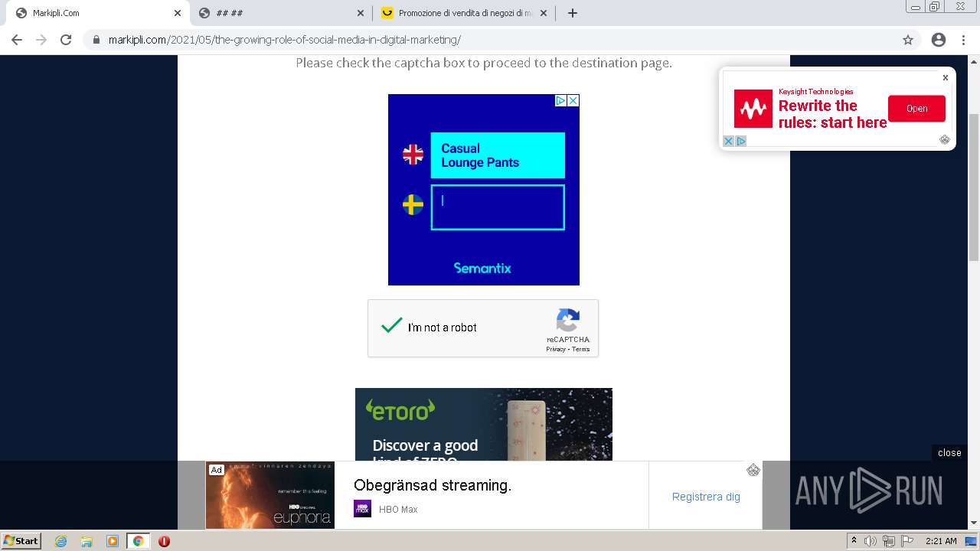The image size is (980, 551).
Task: Click the address bar URL field
Action: (x=490, y=40)
